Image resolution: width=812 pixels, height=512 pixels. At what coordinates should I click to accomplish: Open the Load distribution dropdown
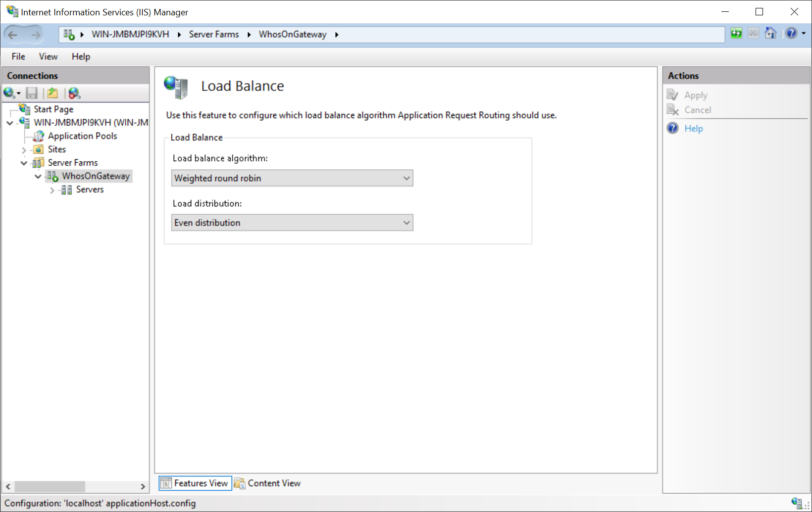coord(292,223)
